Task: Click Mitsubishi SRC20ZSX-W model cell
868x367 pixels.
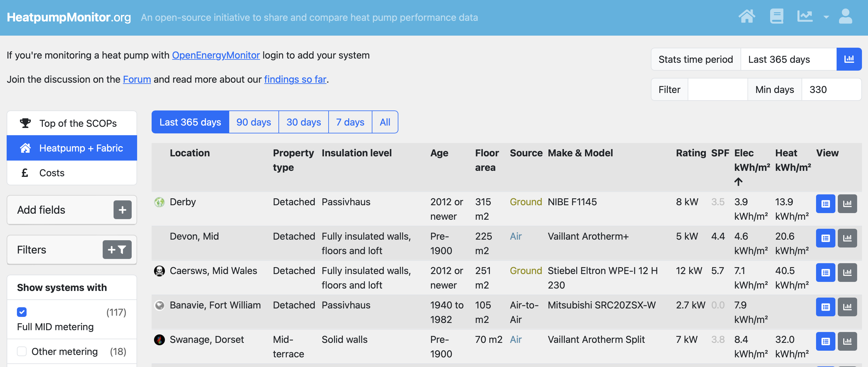Action: pyautogui.click(x=601, y=305)
